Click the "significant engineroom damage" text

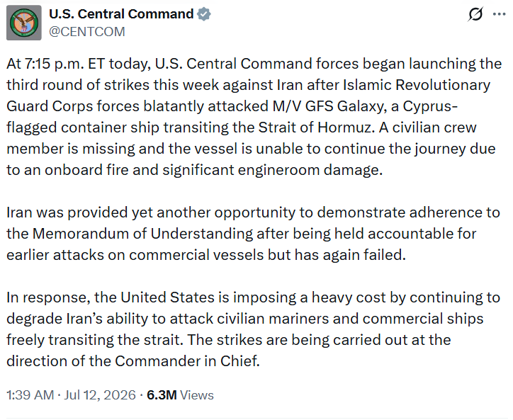pyautogui.click(x=272, y=170)
